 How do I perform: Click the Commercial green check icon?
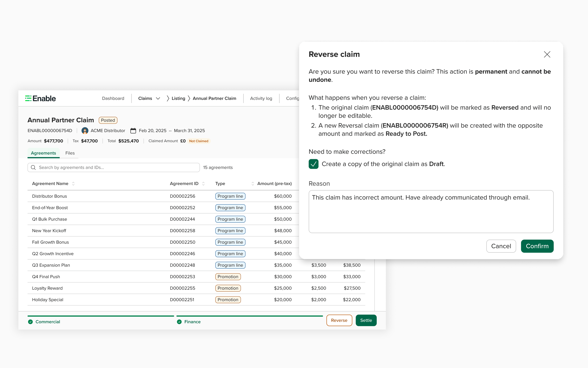click(30, 322)
